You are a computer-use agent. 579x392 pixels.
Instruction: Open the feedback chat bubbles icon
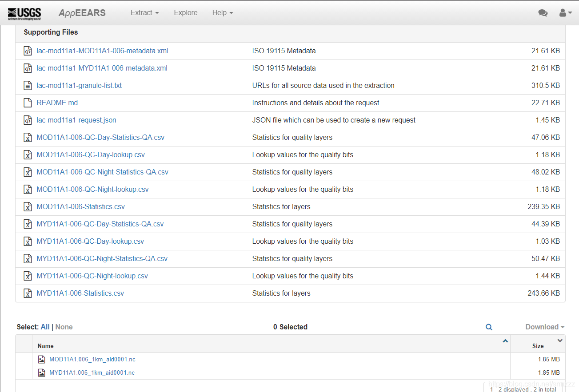pos(543,13)
